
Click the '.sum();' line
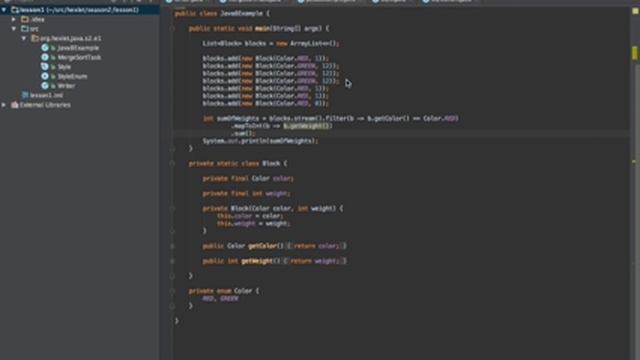(243, 133)
